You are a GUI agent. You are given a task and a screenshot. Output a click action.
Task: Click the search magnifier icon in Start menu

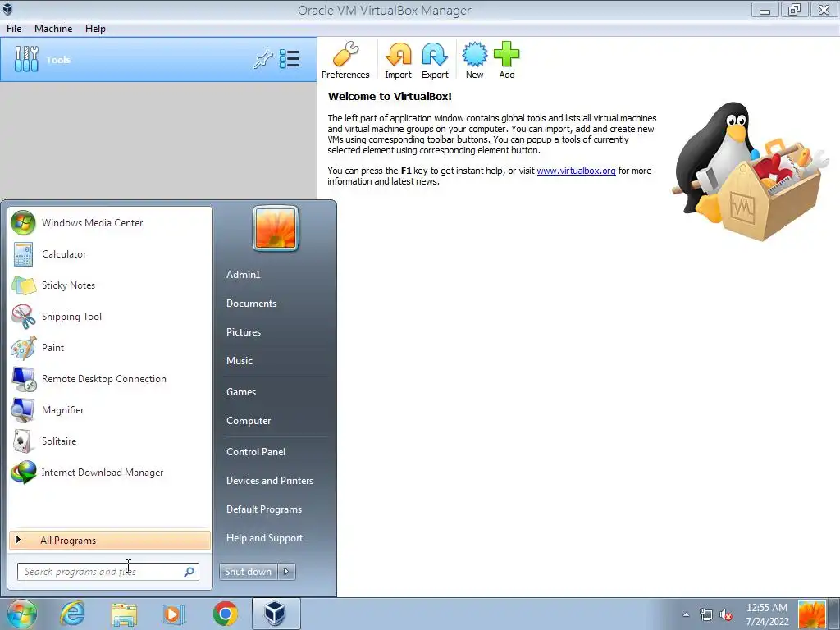[189, 572]
